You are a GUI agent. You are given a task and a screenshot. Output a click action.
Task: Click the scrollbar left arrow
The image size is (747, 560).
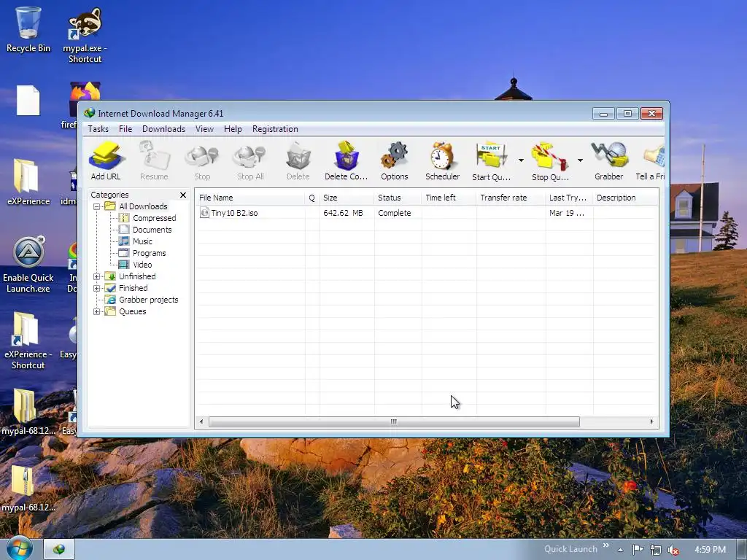(201, 422)
